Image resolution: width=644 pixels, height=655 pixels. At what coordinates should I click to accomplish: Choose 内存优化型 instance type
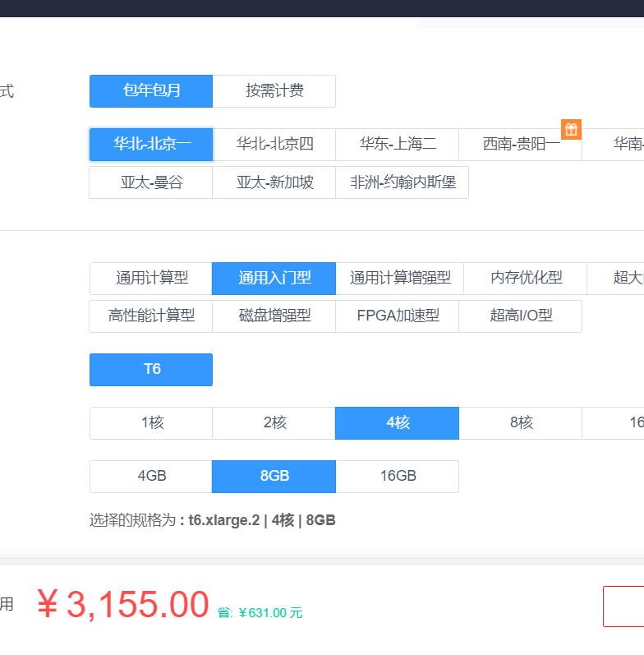click(526, 279)
